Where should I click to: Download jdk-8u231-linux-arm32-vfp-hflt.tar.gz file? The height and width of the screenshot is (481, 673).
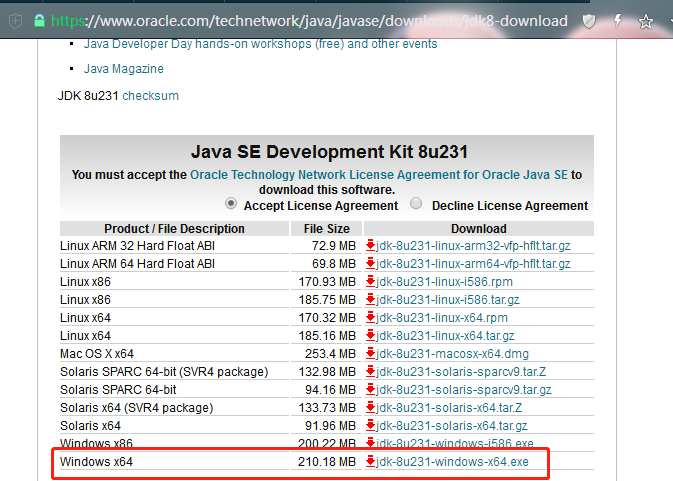(474, 245)
